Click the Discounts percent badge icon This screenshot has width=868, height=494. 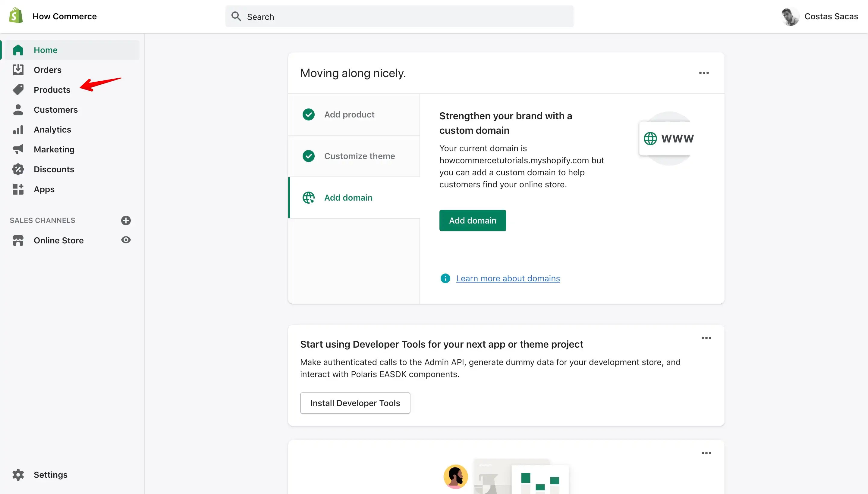18,169
